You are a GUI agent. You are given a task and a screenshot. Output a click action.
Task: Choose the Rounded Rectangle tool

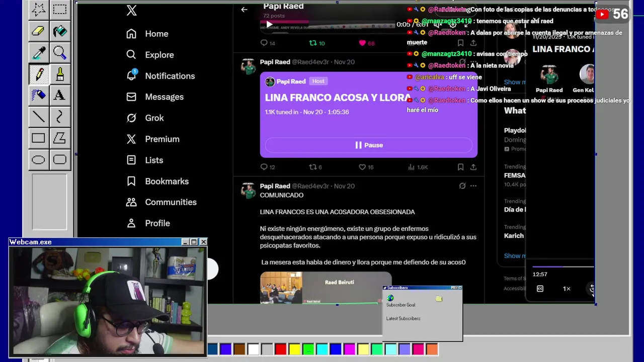pyautogui.click(x=60, y=160)
